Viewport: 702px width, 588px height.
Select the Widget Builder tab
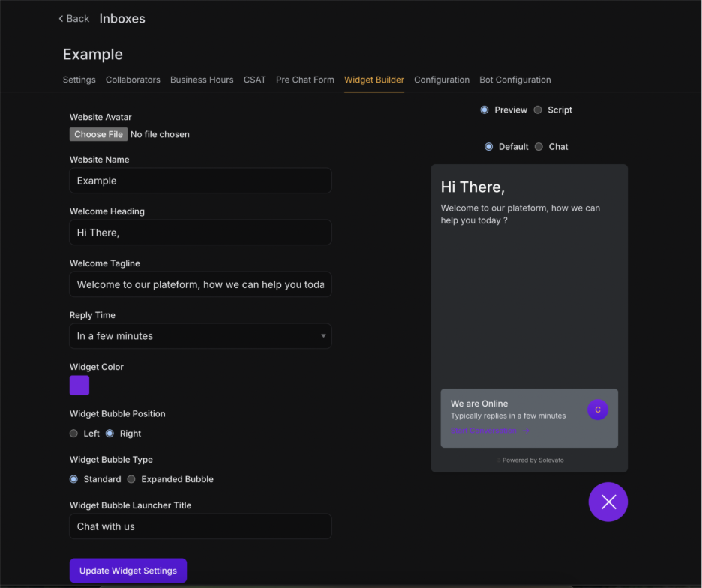(373, 79)
